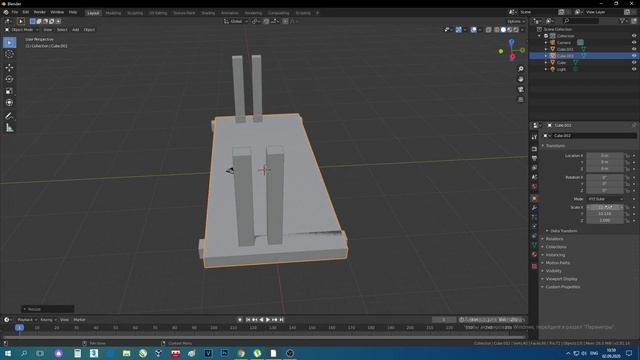
Task: Click the Options button in viewport header
Action: click(516, 21)
